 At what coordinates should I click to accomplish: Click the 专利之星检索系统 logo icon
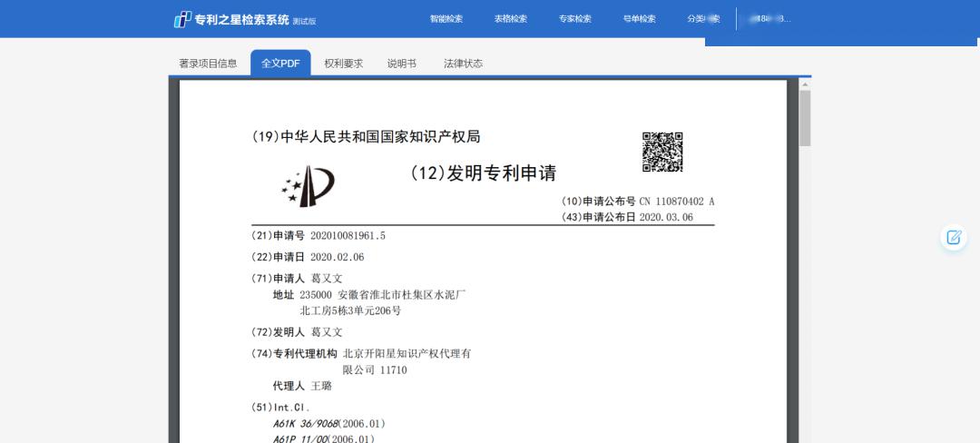(x=182, y=19)
